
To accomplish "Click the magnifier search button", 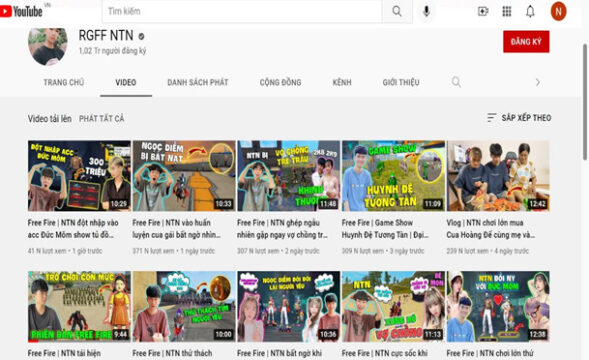I will tap(397, 11).
